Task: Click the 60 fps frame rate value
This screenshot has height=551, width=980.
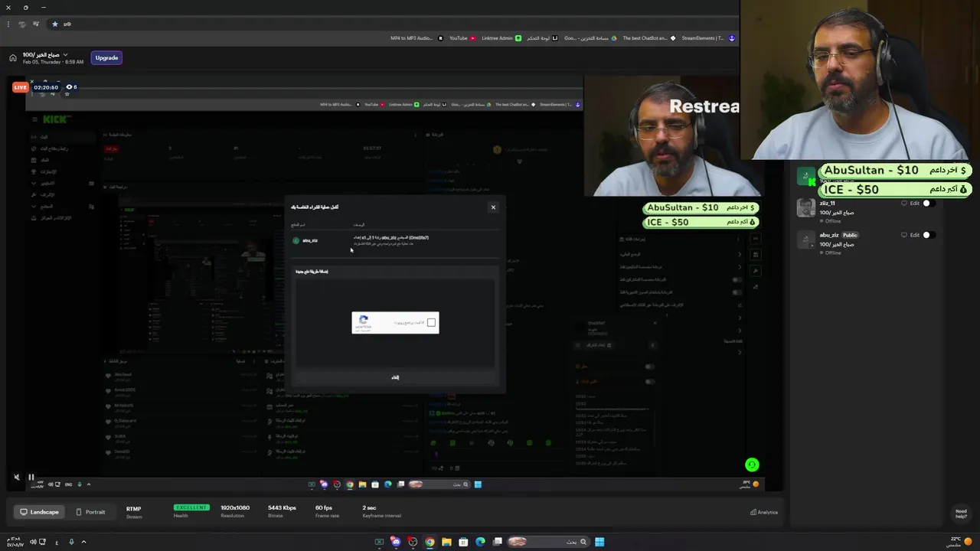Action: click(x=324, y=508)
